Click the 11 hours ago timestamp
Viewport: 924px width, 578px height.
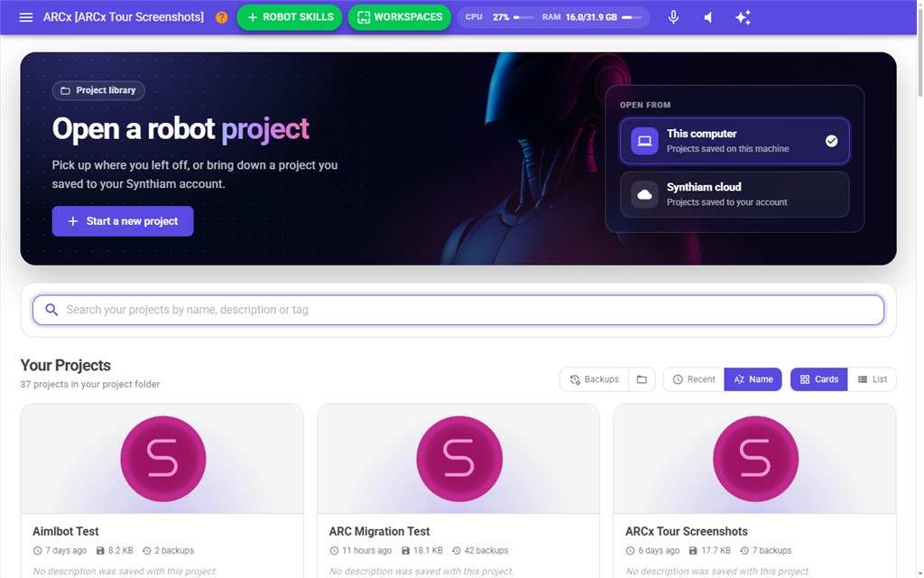361,550
